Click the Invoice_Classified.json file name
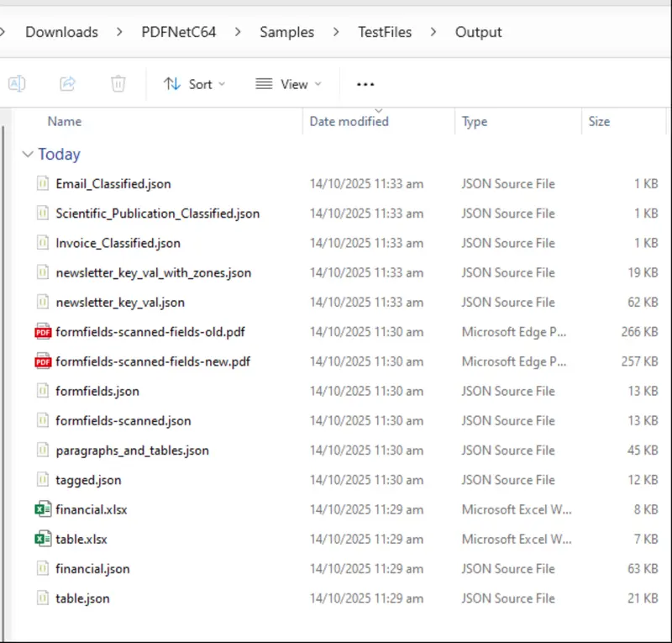 click(x=118, y=243)
